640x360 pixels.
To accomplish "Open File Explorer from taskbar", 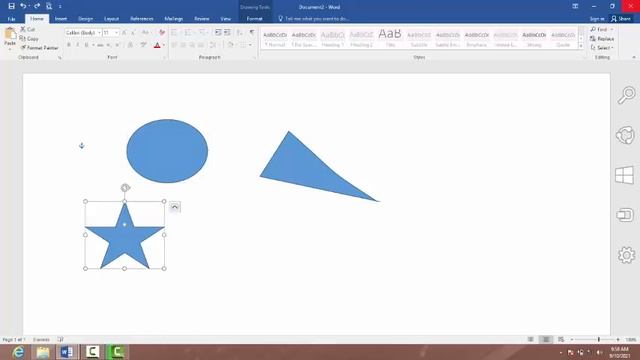I will point(43,352).
